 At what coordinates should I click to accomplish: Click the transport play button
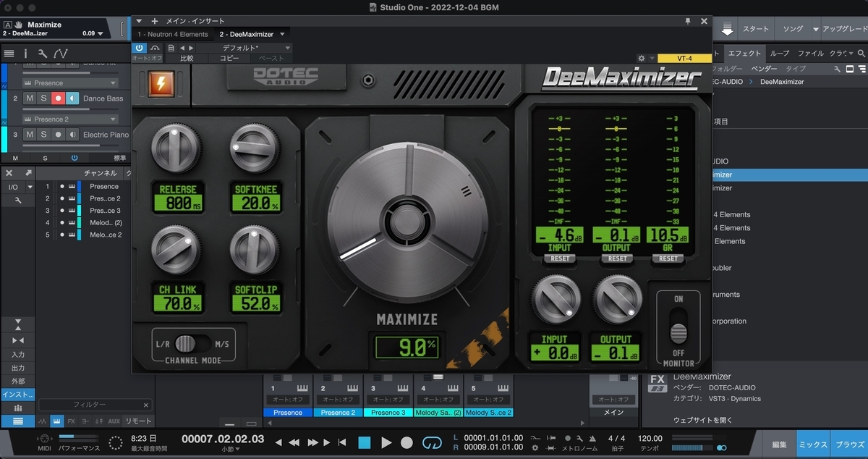tap(386, 442)
